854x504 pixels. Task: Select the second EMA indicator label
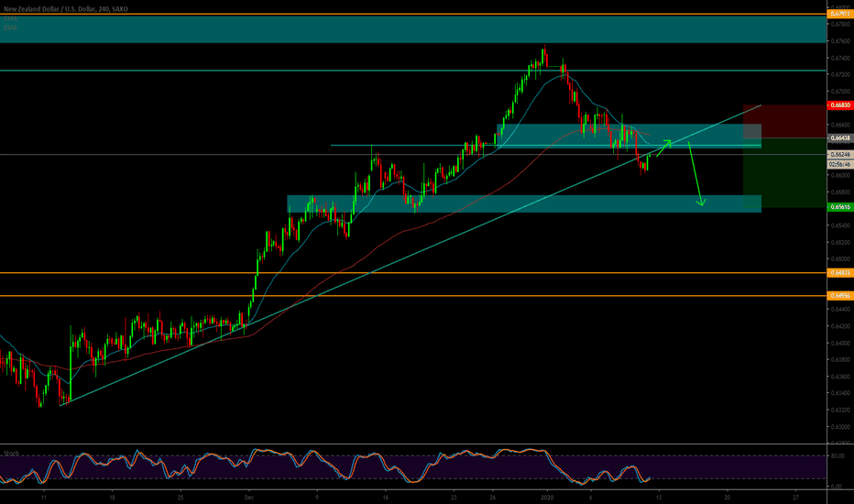tap(11, 28)
